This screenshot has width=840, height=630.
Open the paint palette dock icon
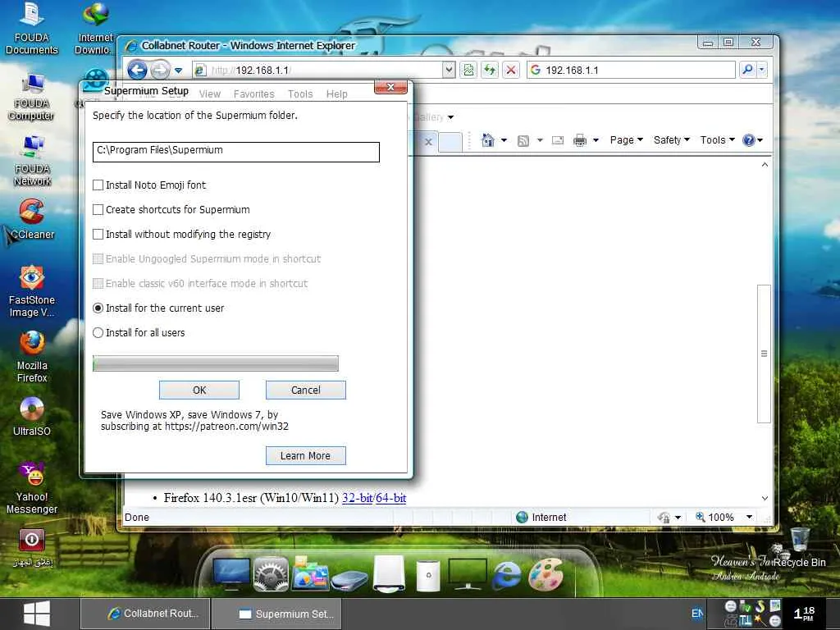(x=546, y=573)
